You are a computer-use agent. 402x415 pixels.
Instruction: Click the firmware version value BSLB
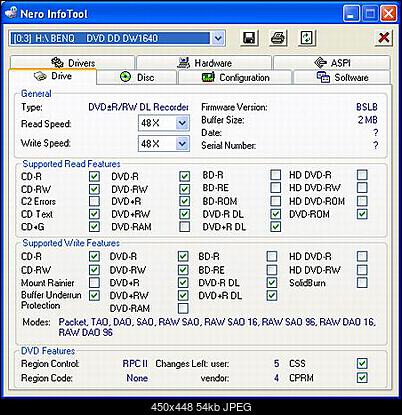[367, 107]
